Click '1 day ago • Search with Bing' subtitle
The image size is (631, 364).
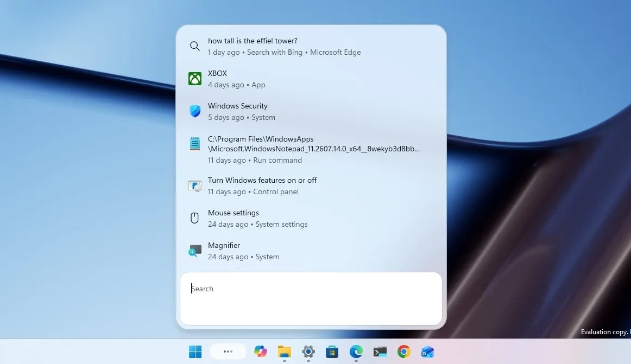click(255, 52)
